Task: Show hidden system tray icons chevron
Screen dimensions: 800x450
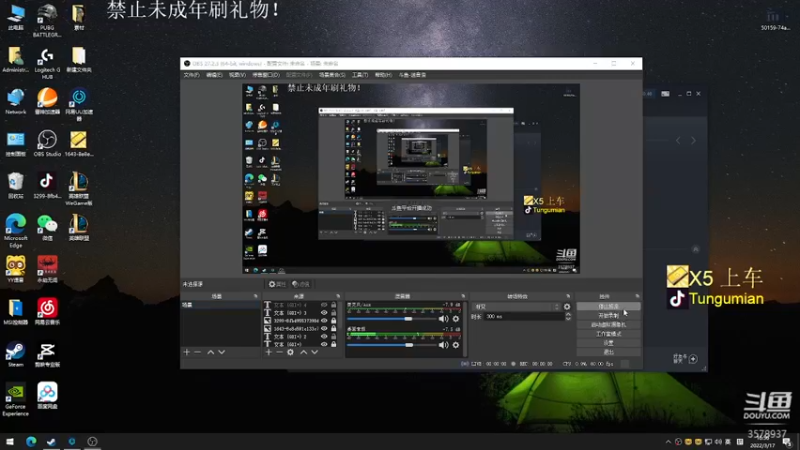Action: (x=668, y=442)
